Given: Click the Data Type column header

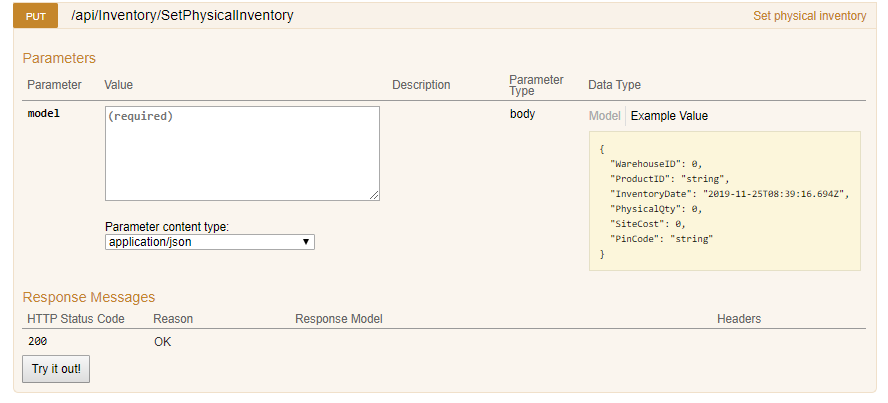Looking at the screenshot, I should (614, 85).
